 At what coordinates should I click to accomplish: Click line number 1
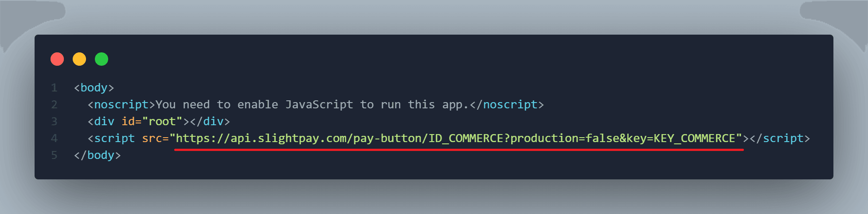pos(54,88)
